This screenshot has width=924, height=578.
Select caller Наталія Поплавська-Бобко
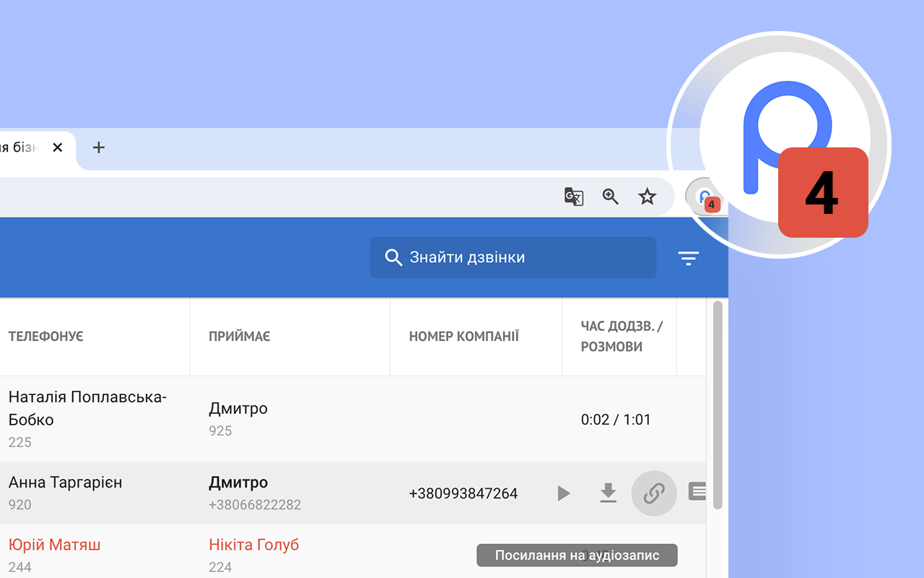coord(87,408)
